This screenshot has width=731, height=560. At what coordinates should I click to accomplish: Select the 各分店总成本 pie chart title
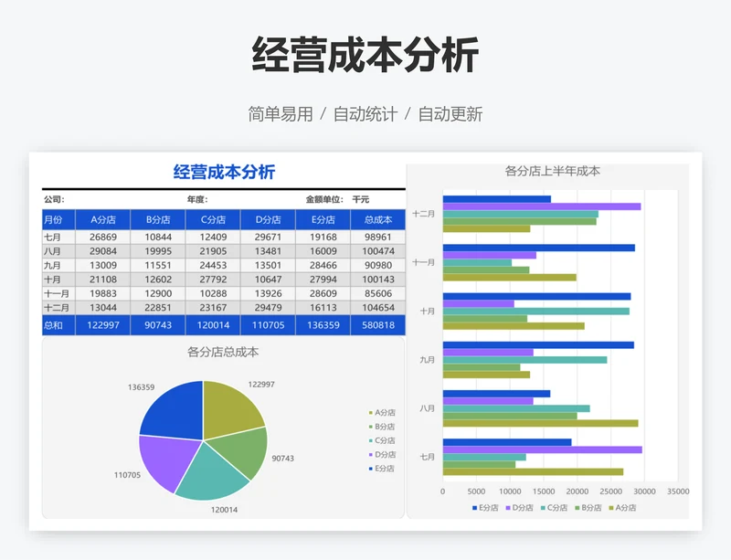point(223,352)
